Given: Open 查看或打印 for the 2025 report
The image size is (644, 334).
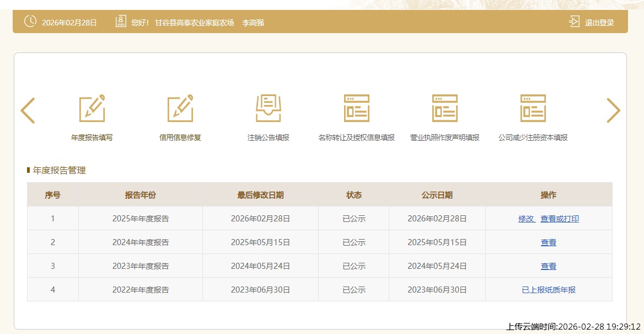Looking at the screenshot, I should 560,219.
